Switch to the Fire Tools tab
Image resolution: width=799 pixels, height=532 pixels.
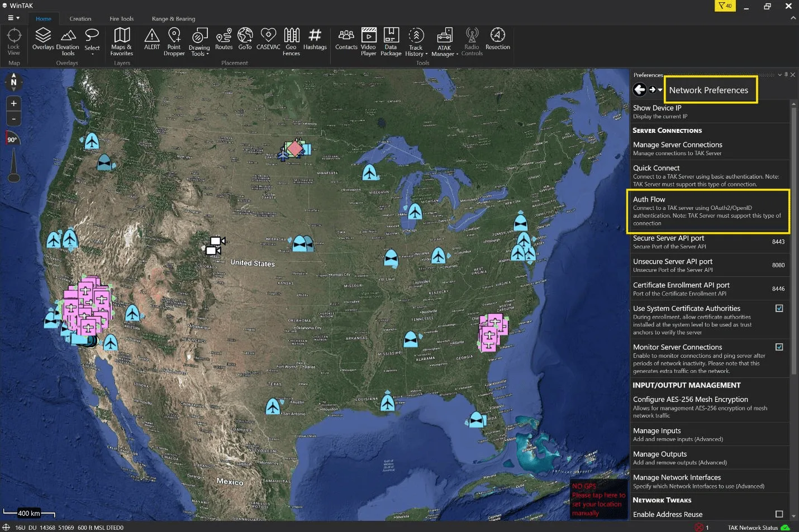tap(121, 18)
